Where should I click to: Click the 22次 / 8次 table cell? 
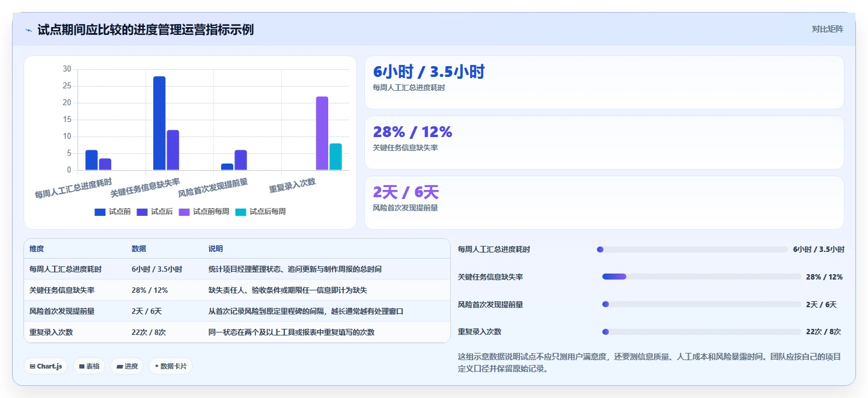point(148,332)
